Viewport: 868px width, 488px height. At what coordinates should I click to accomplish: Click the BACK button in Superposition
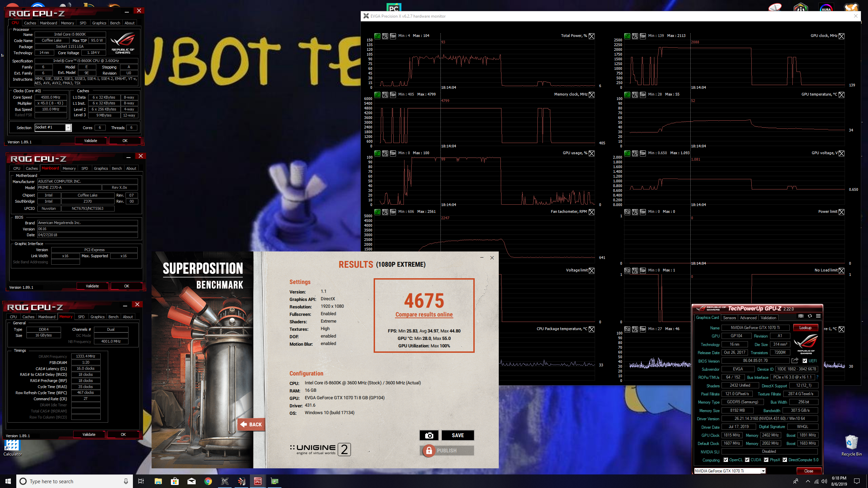[x=251, y=424]
